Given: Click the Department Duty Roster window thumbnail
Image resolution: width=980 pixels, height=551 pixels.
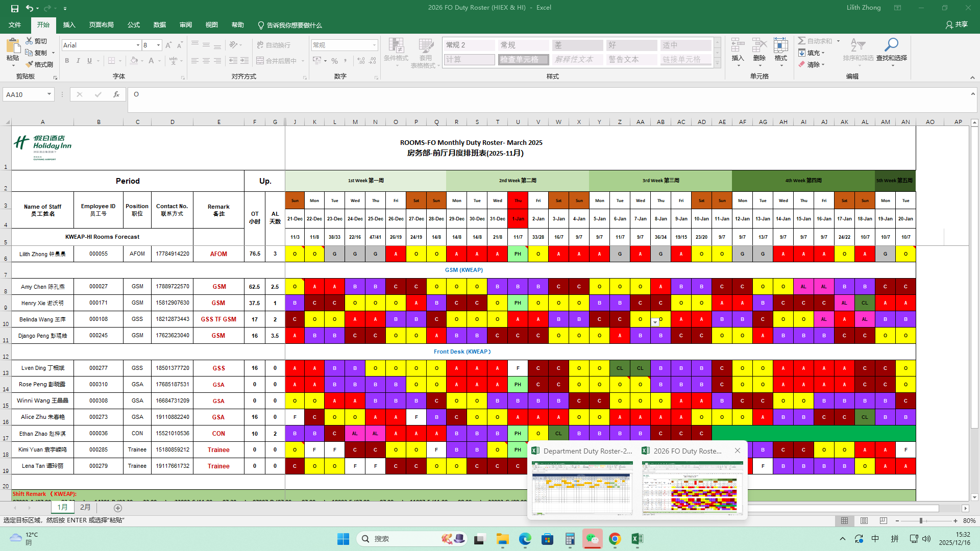Looking at the screenshot, I should pos(582,487).
